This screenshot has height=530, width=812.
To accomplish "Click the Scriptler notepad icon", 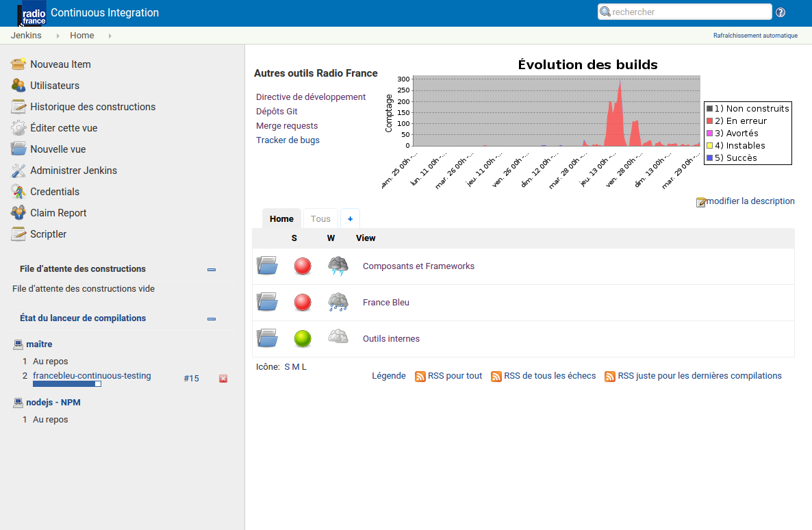I will 18,234.
